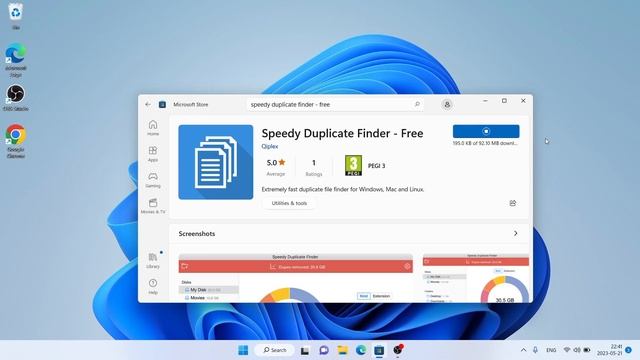Click the Microsoft Store logo icon
The width and height of the screenshot is (640, 360).
pos(162,104)
